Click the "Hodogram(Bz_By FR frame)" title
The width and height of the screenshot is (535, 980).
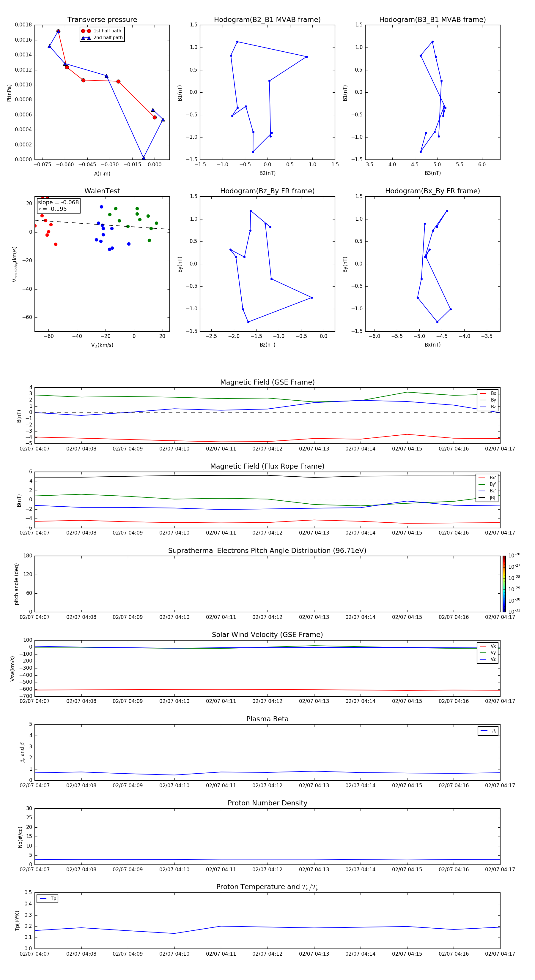coord(267,191)
